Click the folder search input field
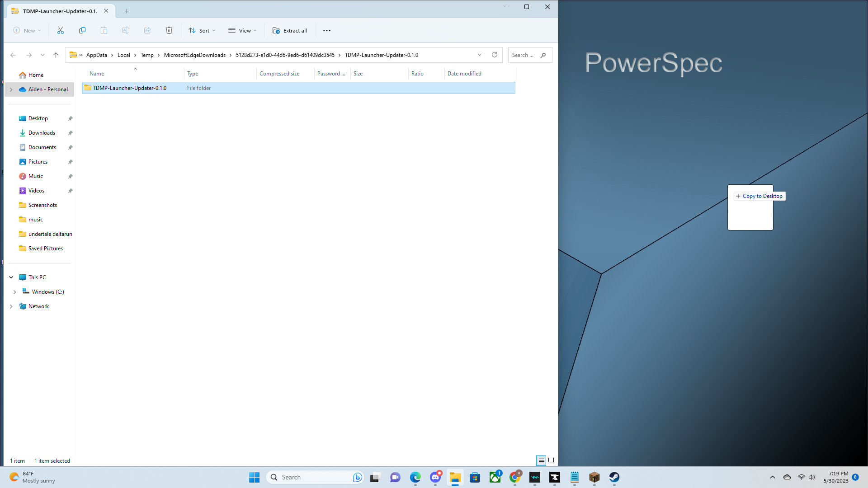868x488 pixels. click(524, 55)
